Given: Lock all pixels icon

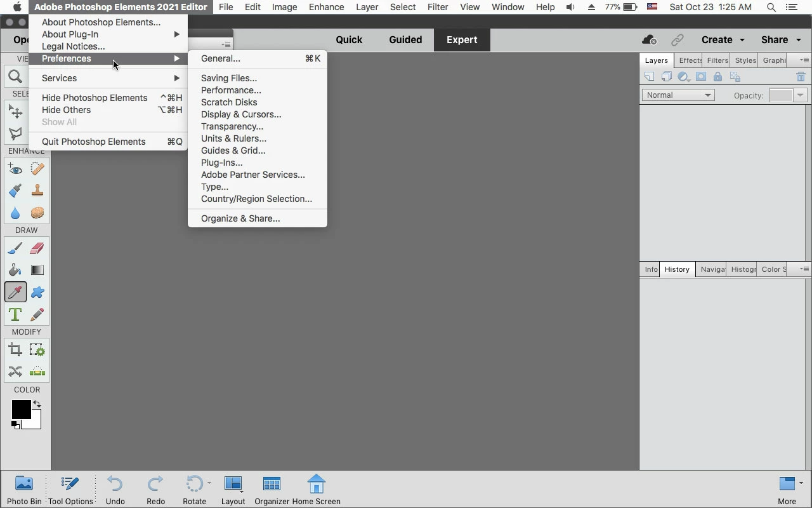Looking at the screenshot, I should tap(718, 77).
